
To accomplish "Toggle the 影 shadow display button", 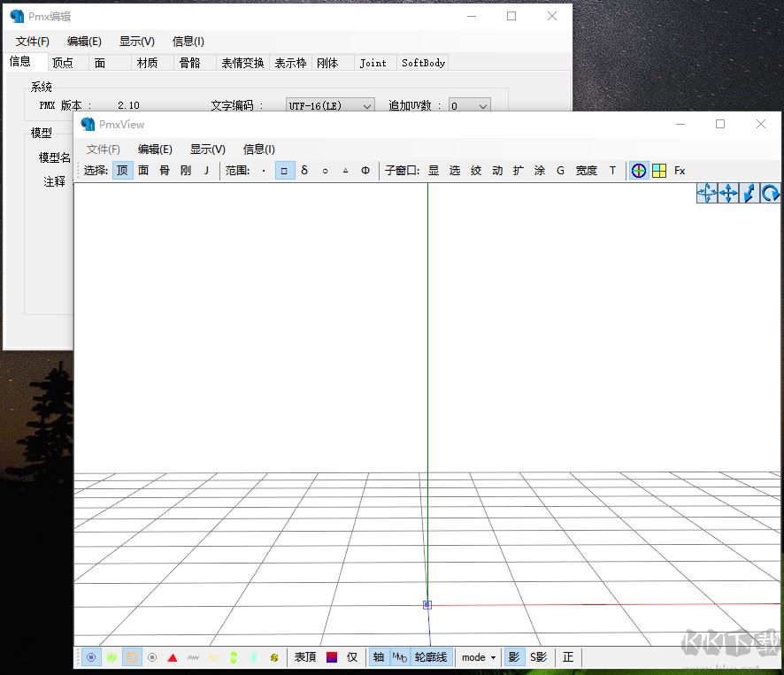I will [x=514, y=657].
